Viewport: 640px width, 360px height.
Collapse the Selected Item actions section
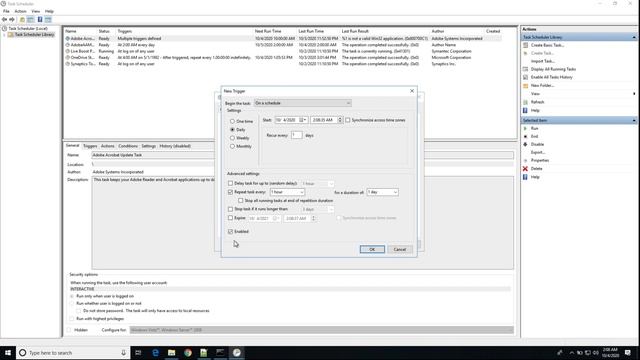pyautogui.click(x=634, y=120)
